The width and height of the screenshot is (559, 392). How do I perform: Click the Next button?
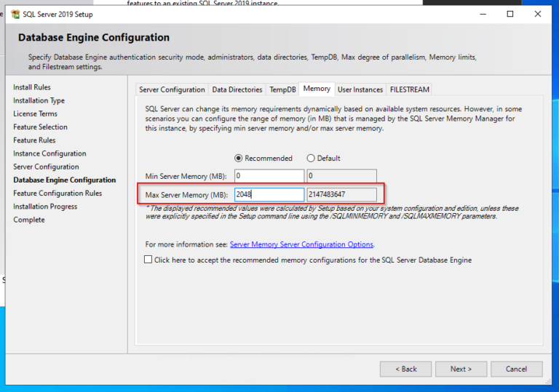(461, 369)
